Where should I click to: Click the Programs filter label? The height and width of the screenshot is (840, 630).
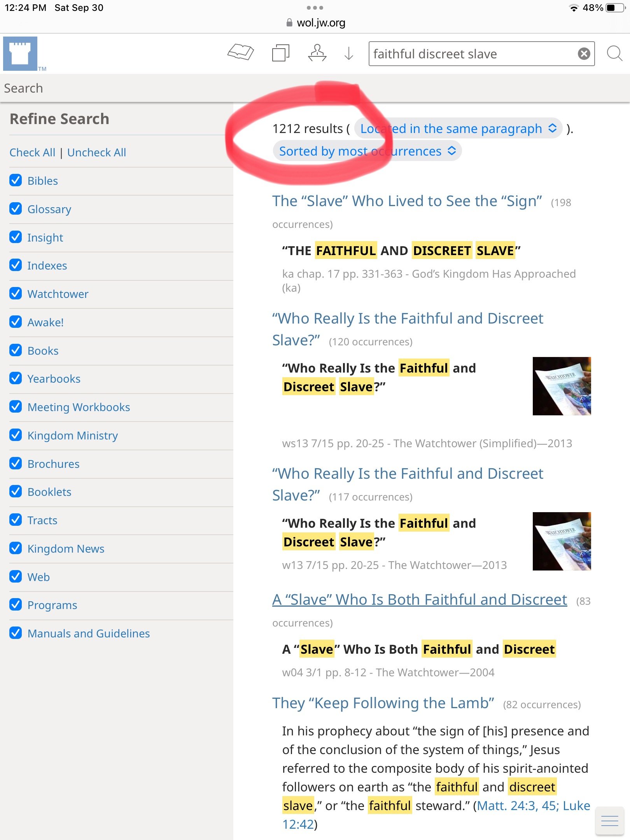tap(52, 605)
